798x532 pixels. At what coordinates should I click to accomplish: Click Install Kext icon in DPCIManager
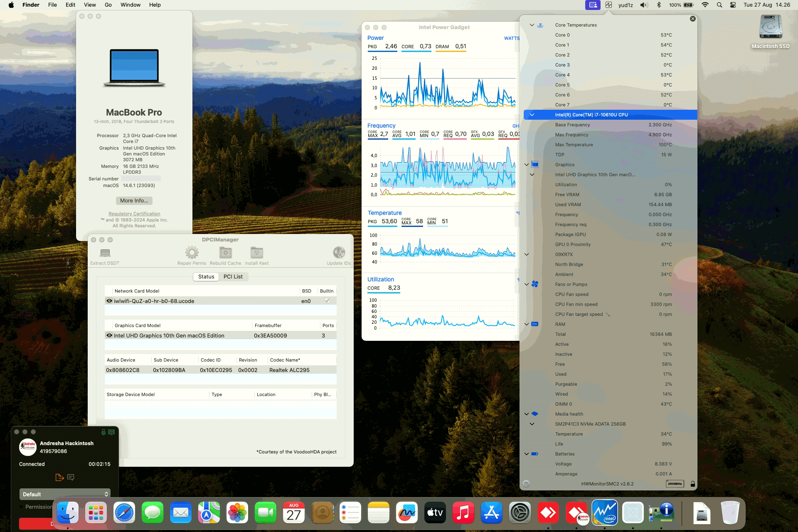[256, 253]
